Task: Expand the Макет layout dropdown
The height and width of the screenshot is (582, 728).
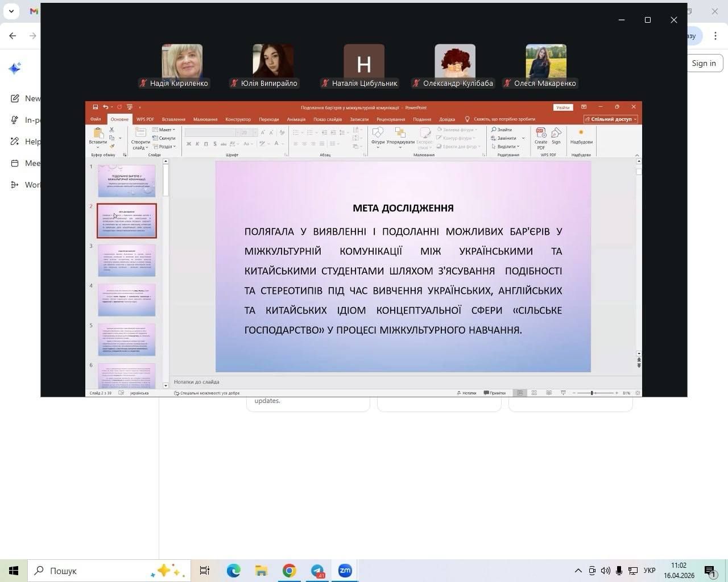Action: pos(164,130)
